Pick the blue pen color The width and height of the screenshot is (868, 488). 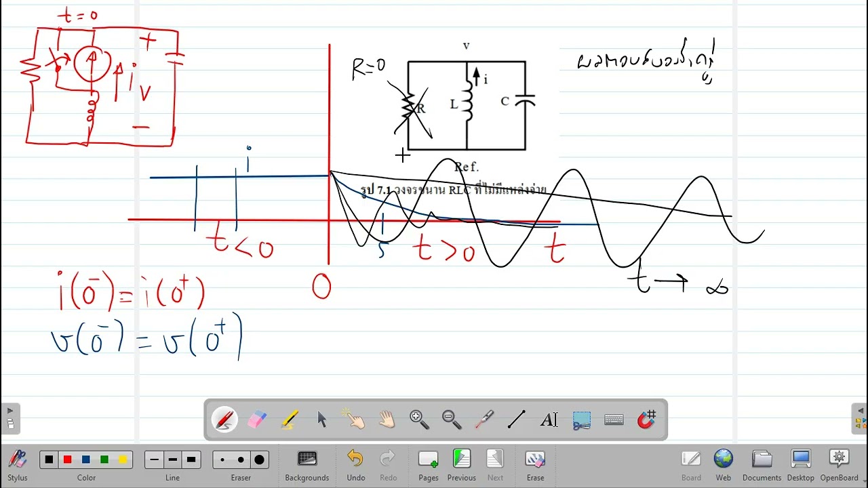pos(85,460)
